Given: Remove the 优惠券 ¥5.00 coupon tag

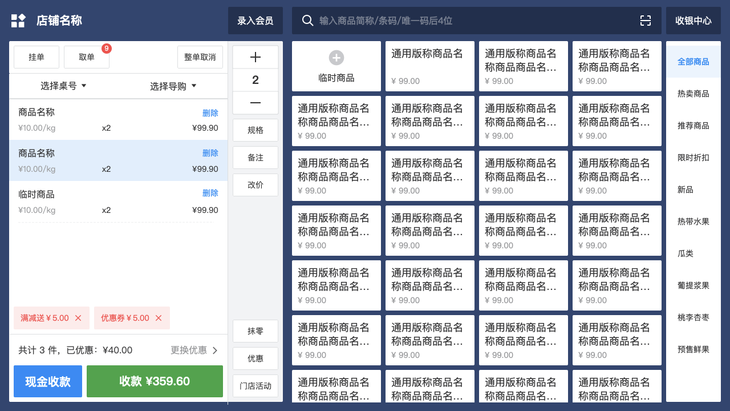Looking at the screenshot, I should [x=159, y=318].
